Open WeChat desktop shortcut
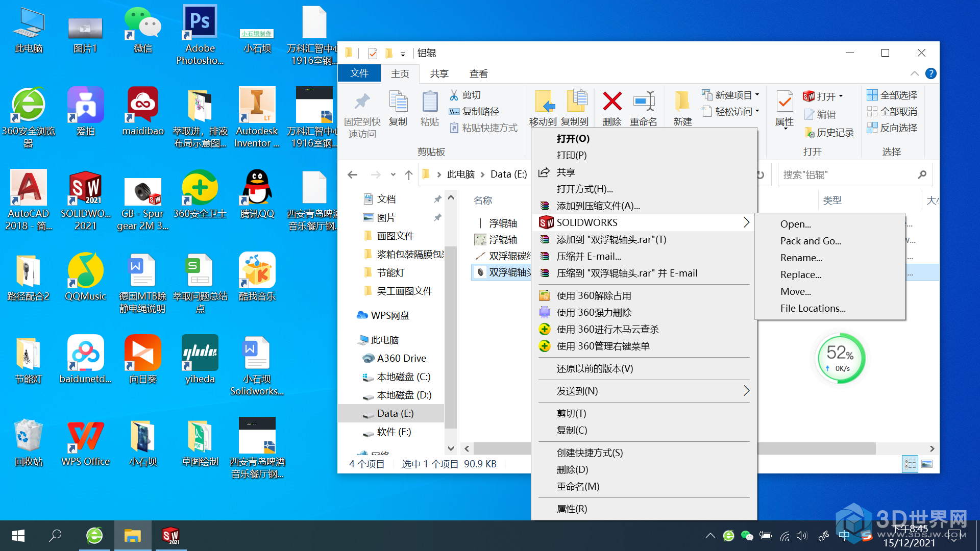980x551 pixels. [x=143, y=30]
